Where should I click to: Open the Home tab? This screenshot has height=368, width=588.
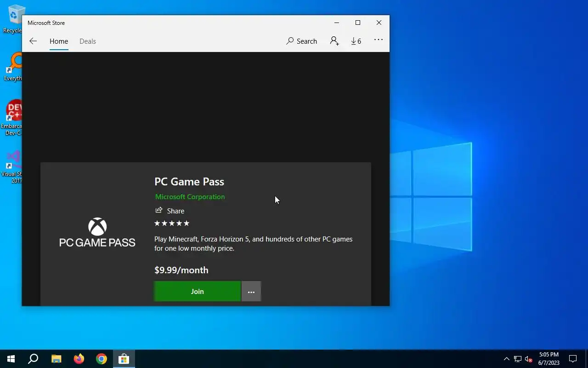(59, 41)
